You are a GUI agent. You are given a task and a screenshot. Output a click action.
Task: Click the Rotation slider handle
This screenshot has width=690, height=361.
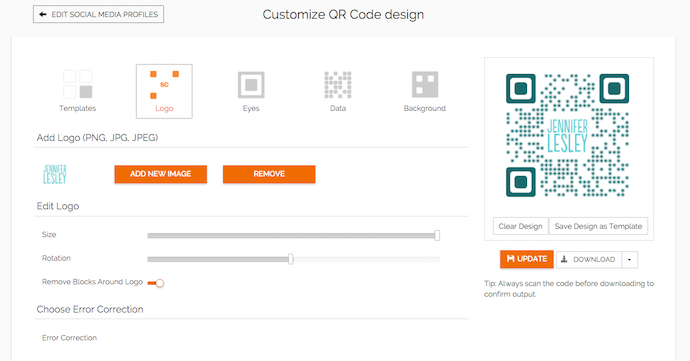coord(291,259)
